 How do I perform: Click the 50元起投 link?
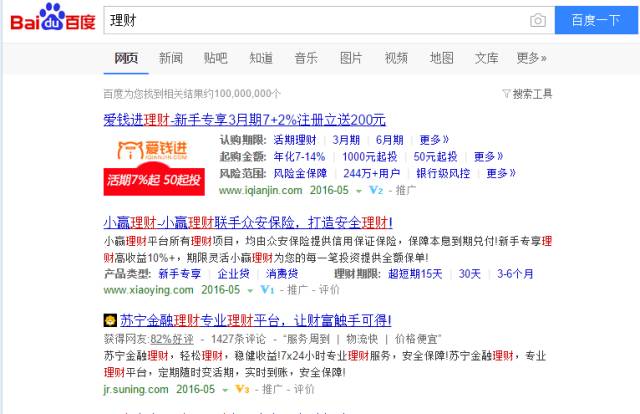(435, 157)
